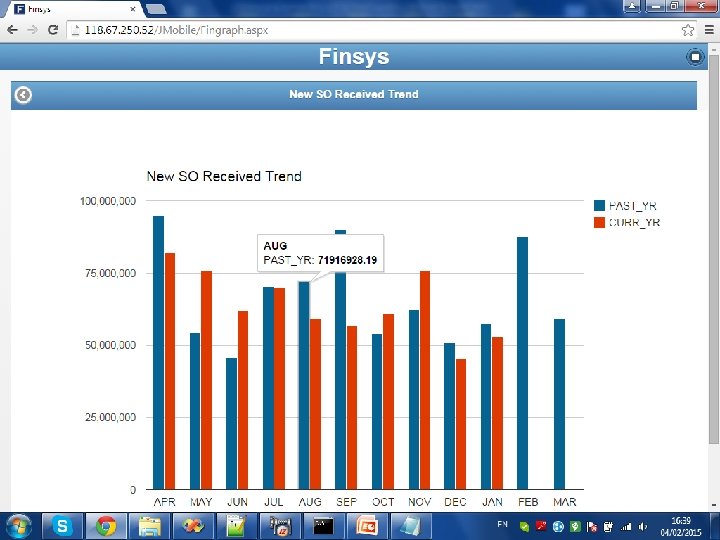Click the Finsys header title
Image resolution: width=720 pixels, height=540 pixels.
coord(354,56)
